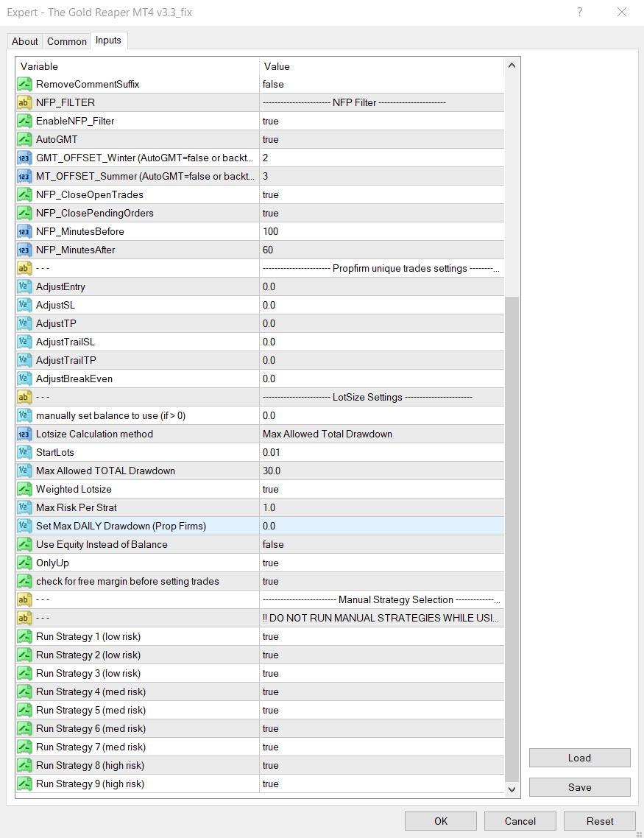Click the NFP_ClosePendingOrders row icon

tap(24, 214)
